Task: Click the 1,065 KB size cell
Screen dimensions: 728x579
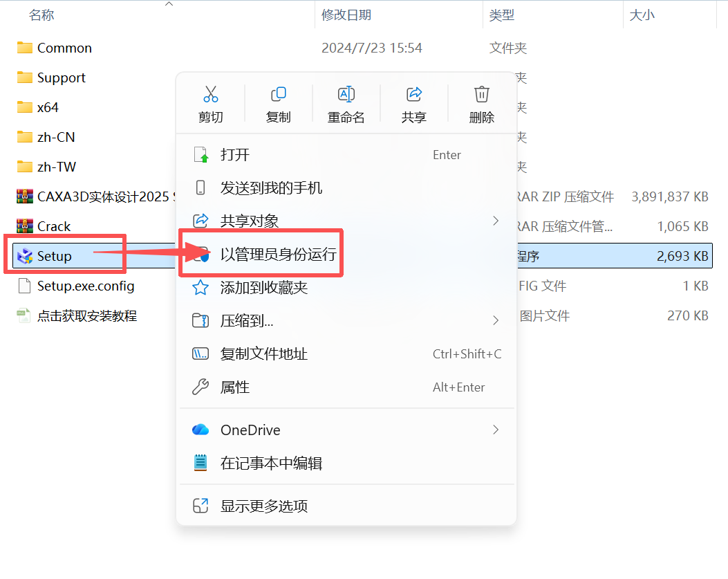Action: point(682,226)
